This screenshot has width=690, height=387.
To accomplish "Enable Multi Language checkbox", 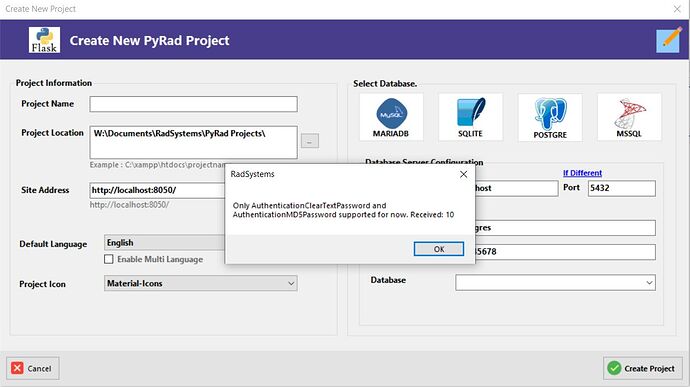I will (x=109, y=259).
